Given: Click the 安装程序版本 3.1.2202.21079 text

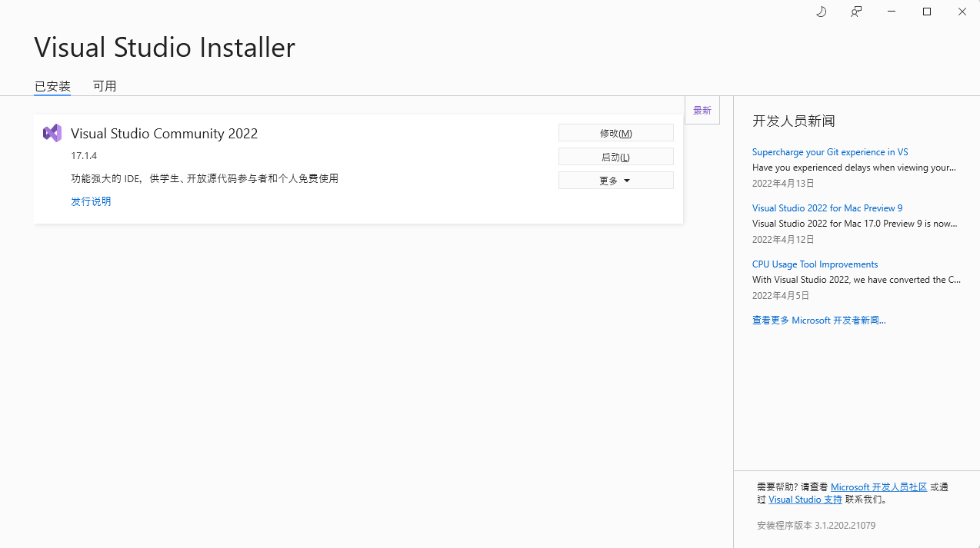Looking at the screenshot, I should pyautogui.click(x=816, y=526).
